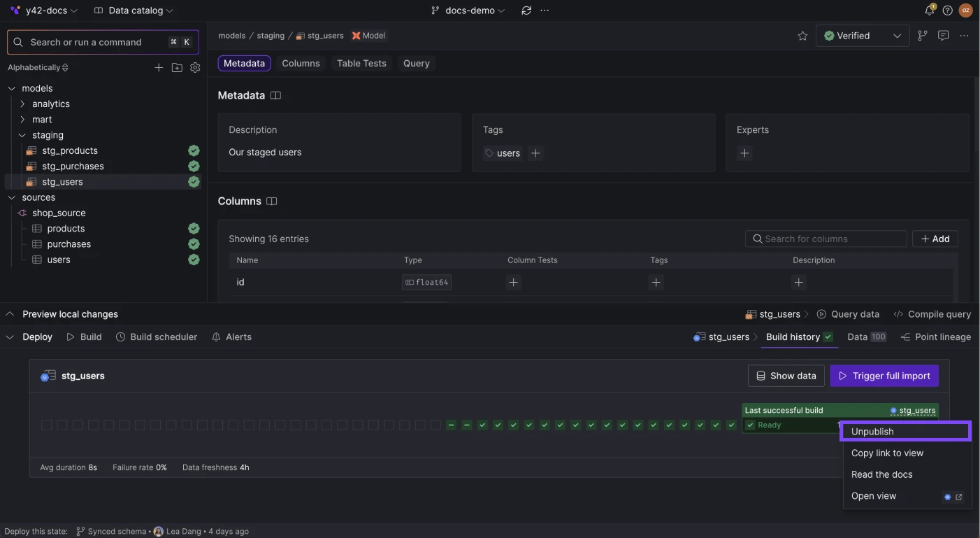Screen dimensions: 980x538
Task: Click the first empty build history box
Action: [x=46, y=425]
